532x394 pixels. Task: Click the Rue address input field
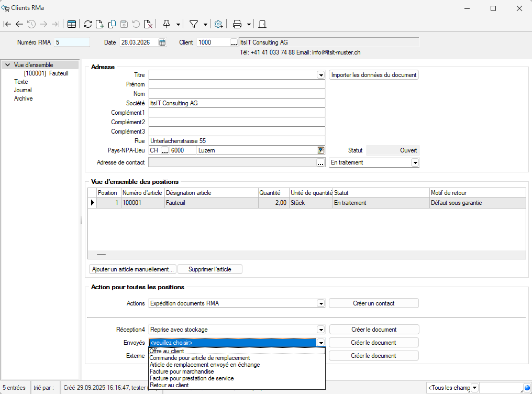click(x=237, y=141)
